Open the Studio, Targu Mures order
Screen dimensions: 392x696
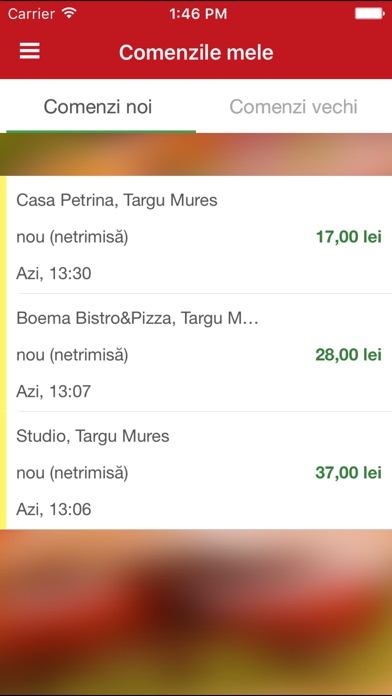(199, 471)
